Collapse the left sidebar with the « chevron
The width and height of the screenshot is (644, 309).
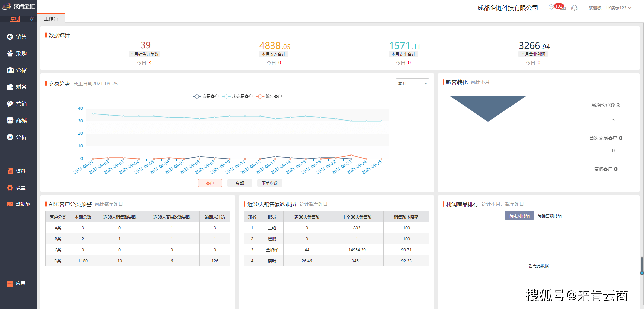coord(32,19)
